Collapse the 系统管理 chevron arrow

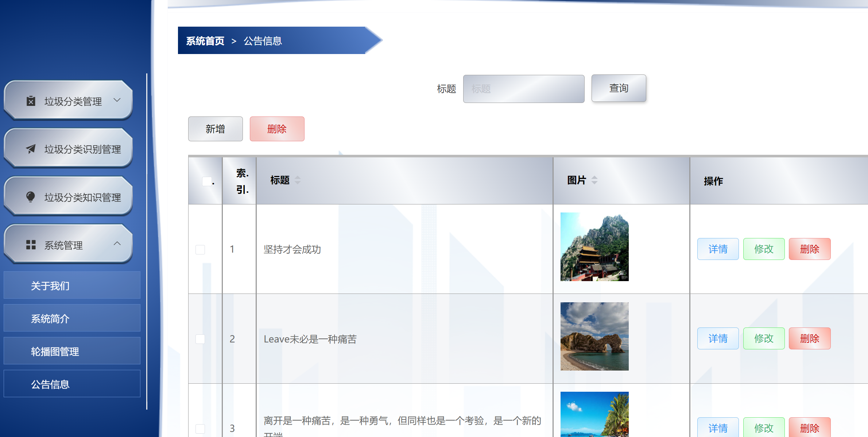117,243
